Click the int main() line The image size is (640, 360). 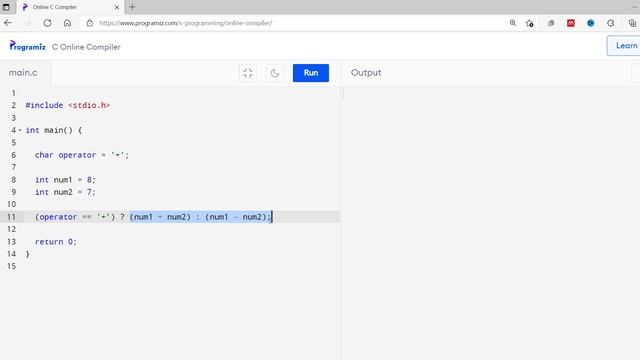[53, 130]
